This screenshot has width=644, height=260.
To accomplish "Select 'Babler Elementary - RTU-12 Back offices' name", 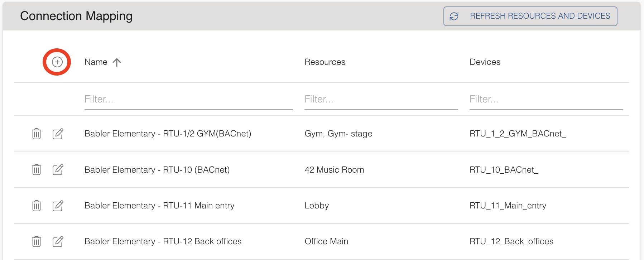I will [163, 241].
